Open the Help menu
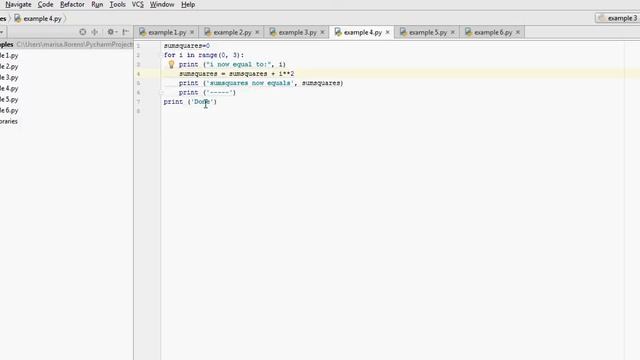The width and height of the screenshot is (640, 360). pyautogui.click(x=188, y=4)
